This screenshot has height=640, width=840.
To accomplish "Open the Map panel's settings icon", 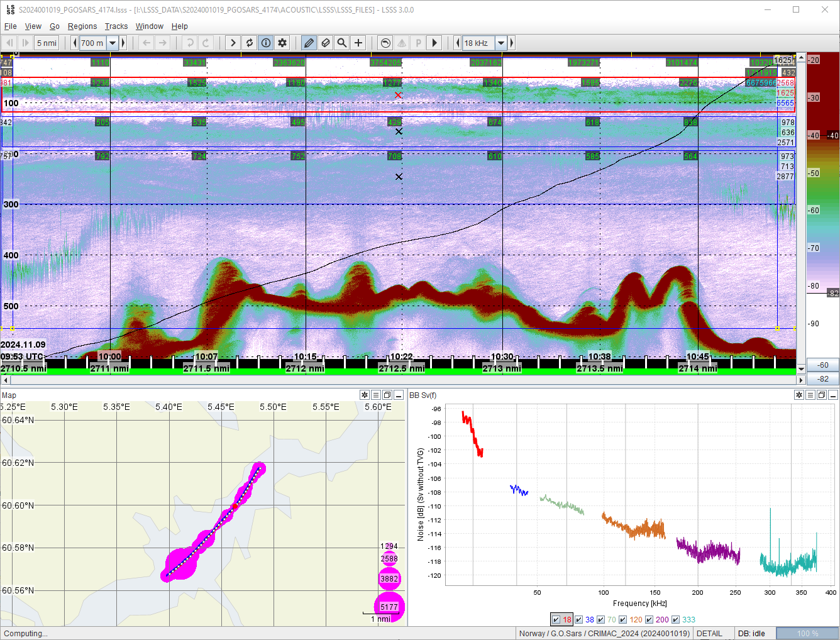I will (365, 395).
